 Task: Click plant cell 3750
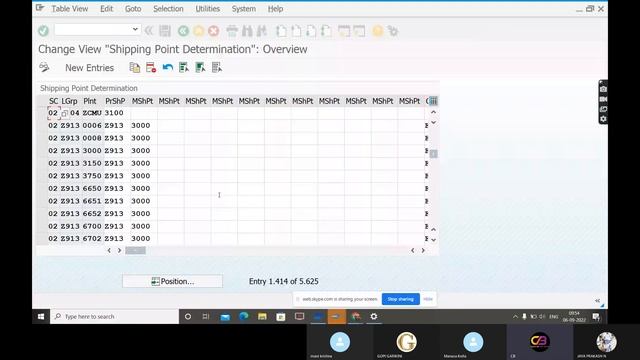tap(92, 176)
